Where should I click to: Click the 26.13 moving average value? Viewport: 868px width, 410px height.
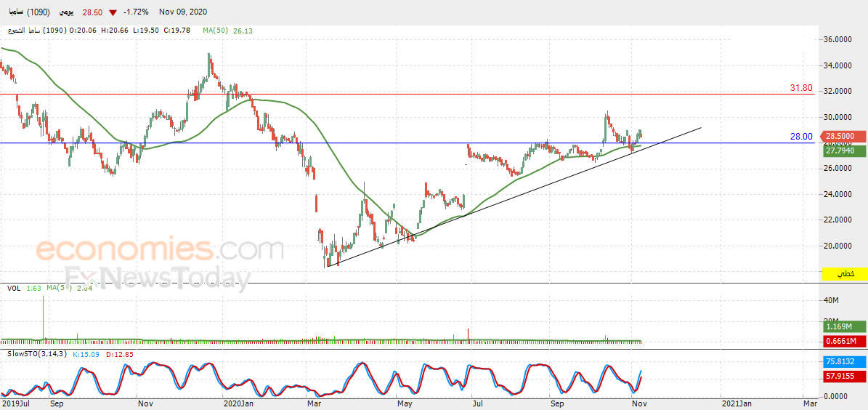(244, 31)
